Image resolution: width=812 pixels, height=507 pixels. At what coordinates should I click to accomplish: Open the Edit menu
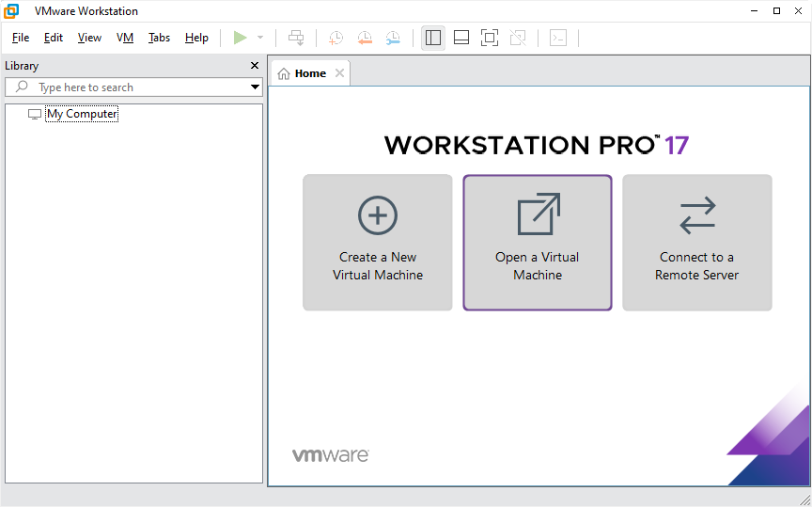[54, 38]
